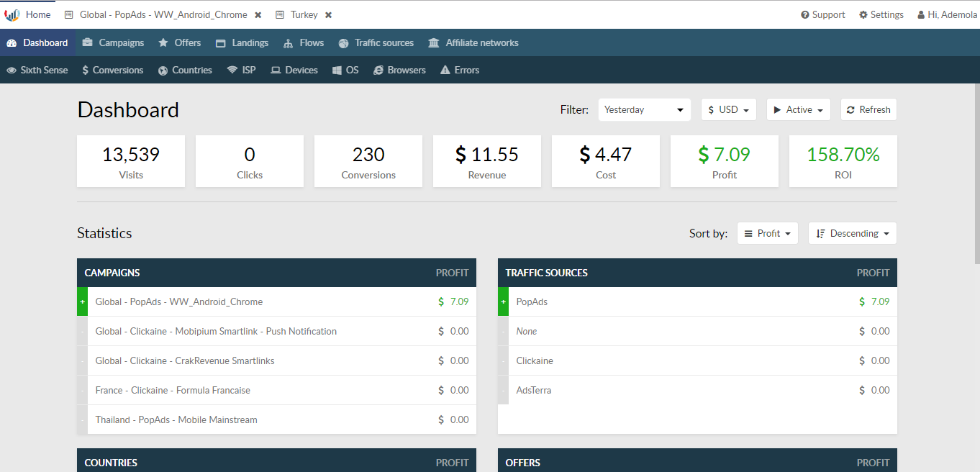Click the ISP wifi icon
980x472 pixels.
[x=232, y=71]
